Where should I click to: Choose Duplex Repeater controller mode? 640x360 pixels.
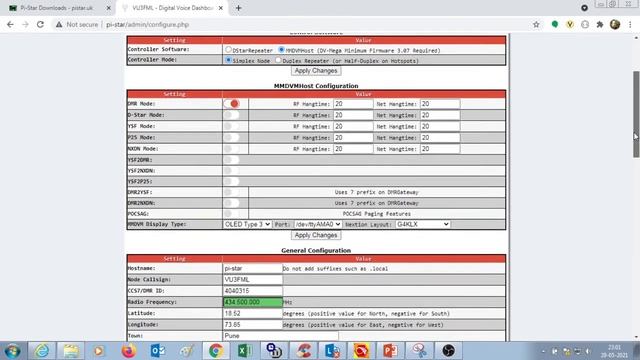pos(278,60)
